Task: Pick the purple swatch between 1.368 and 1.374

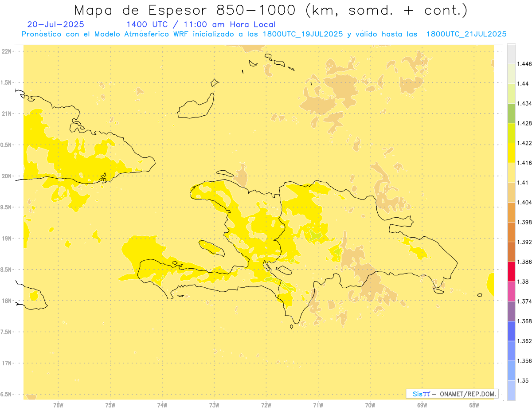Action: tap(511, 311)
